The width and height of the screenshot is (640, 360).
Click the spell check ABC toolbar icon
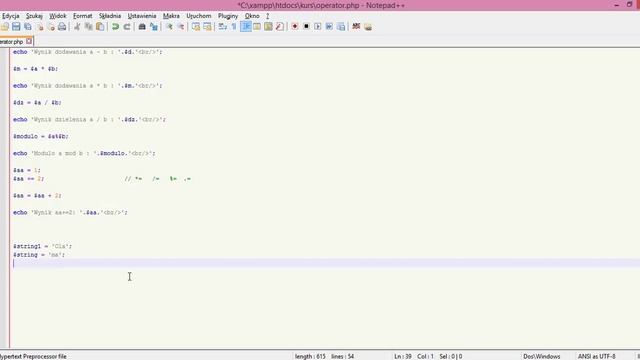pyautogui.click(x=356, y=27)
